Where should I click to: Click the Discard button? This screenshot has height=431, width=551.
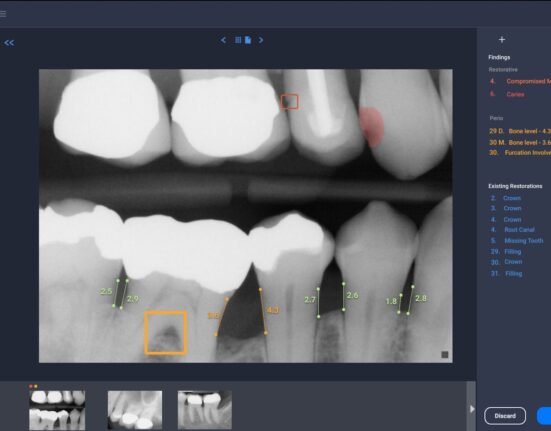[505, 416]
